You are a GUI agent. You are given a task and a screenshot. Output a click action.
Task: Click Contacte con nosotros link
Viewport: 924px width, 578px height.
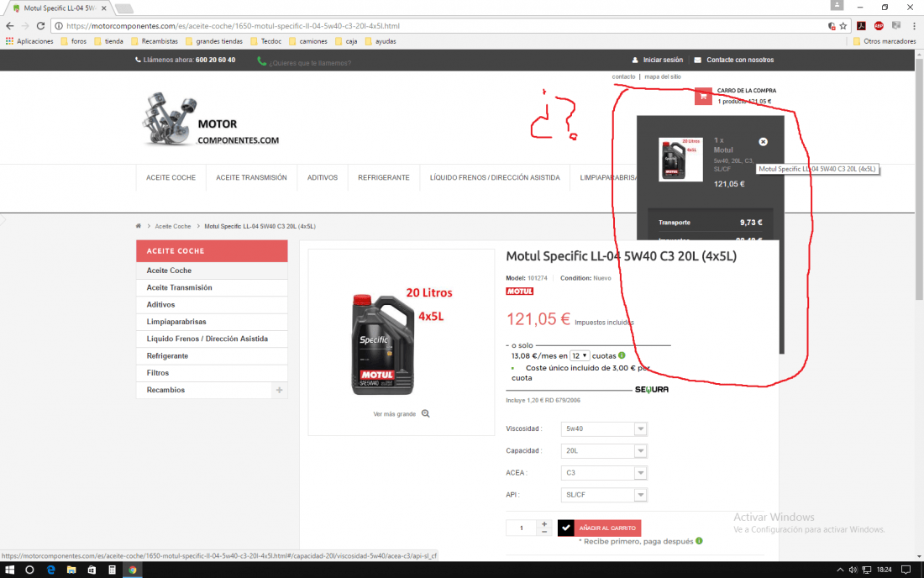[733, 60]
